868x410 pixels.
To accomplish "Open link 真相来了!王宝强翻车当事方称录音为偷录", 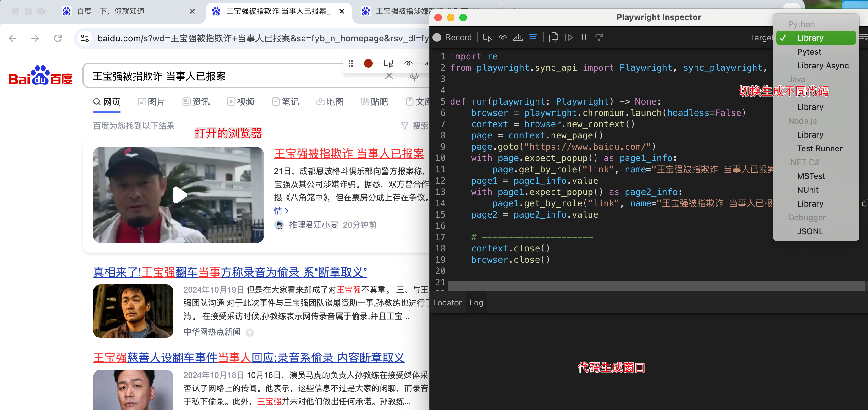I will click(x=230, y=272).
